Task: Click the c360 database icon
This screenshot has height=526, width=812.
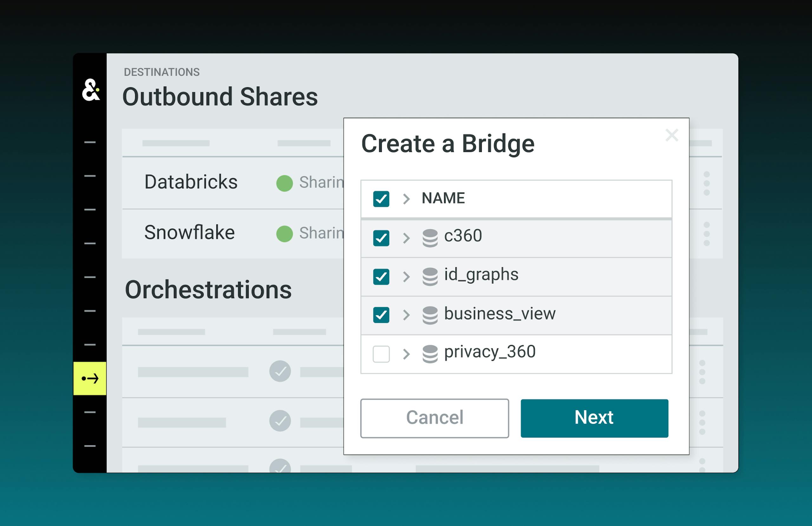Action: [x=430, y=238]
